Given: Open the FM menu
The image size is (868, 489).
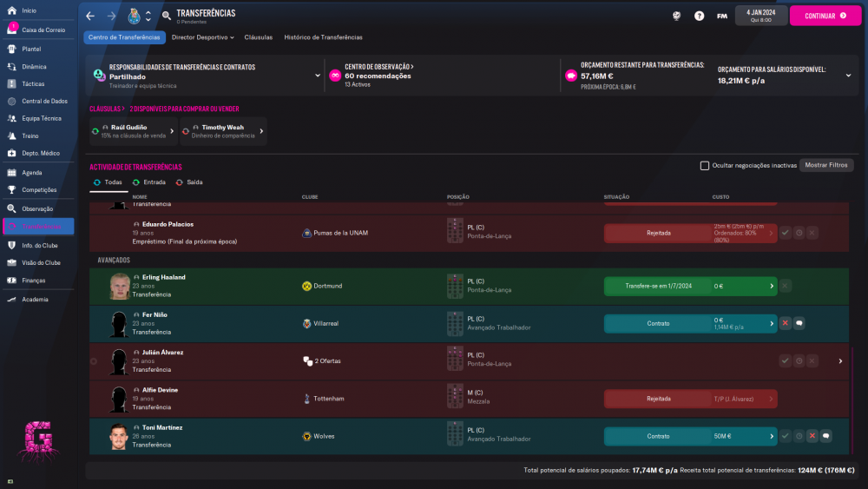Looking at the screenshot, I should pyautogui.click(x=722, y=16).
